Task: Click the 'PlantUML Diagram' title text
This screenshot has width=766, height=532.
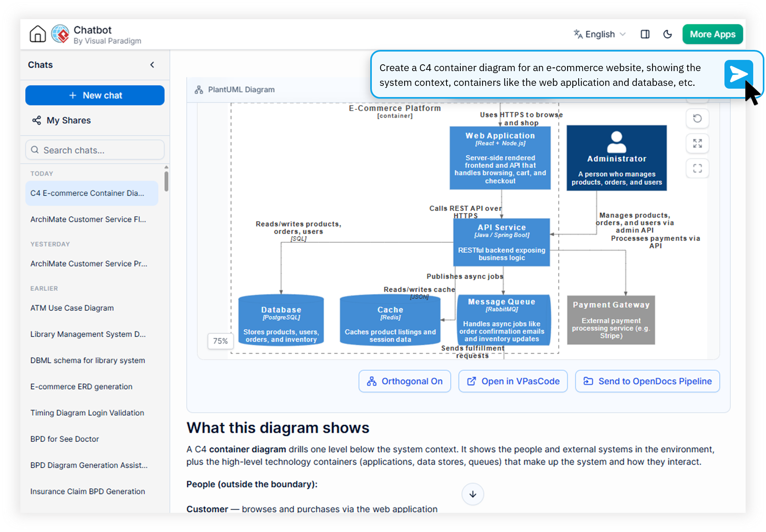Action: (241, 90)
